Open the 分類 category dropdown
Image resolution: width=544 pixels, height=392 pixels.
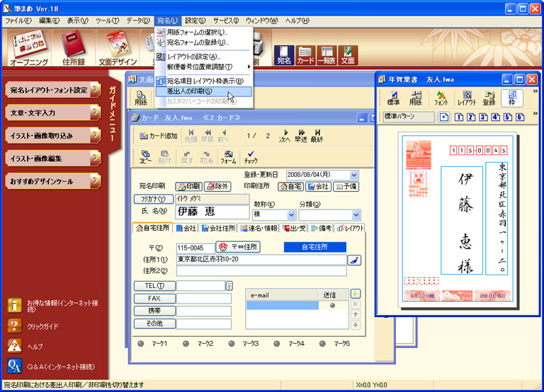(x=356, y=214)
